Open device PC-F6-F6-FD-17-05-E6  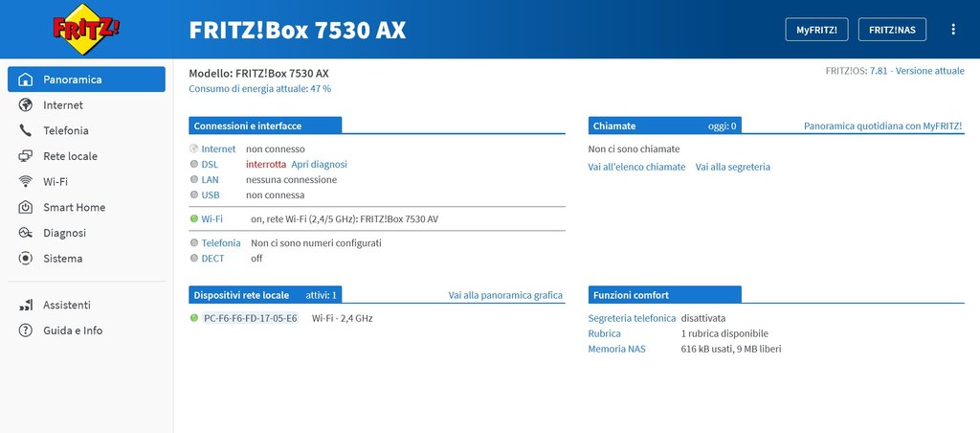coord(251,318)
